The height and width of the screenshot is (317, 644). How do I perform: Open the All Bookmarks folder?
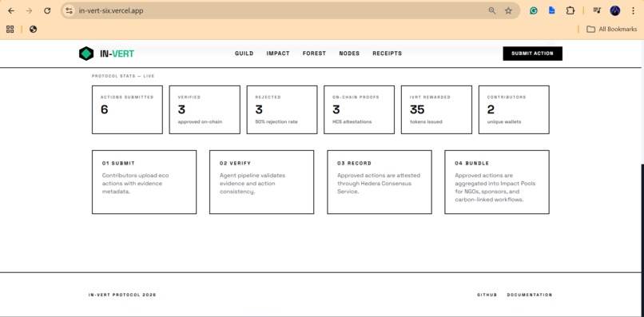pyautogui.click(x=611, y=30)
